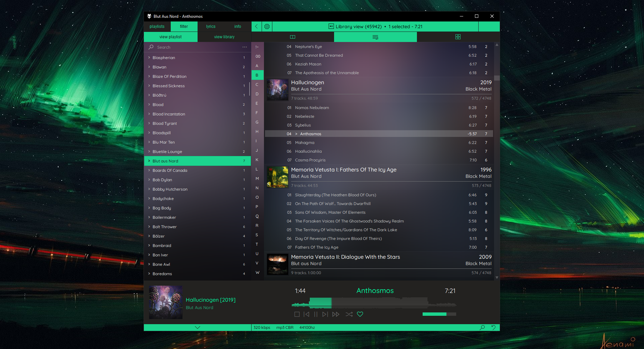644x349 pixels.
Task: Stop playback with the square stop button
Action: pyautogui.click(x=297, y=314)
